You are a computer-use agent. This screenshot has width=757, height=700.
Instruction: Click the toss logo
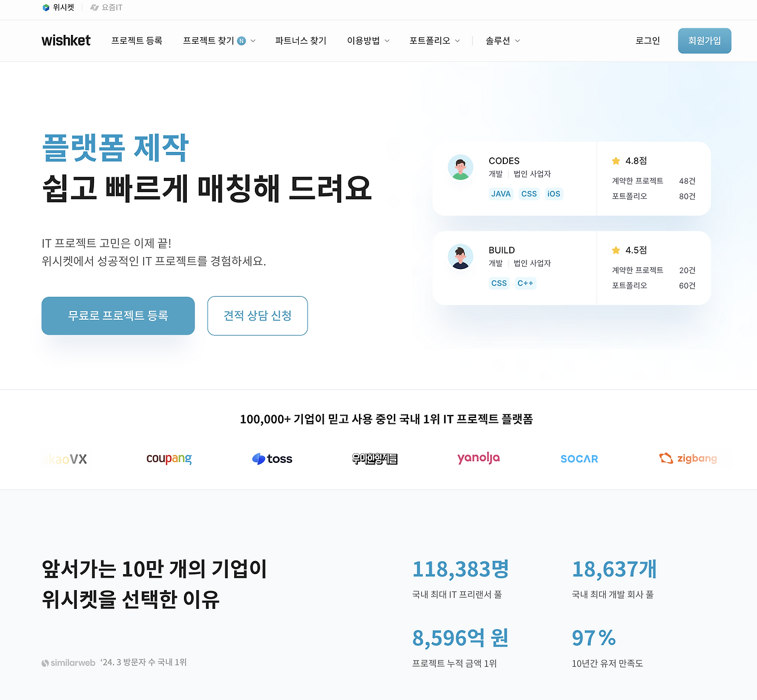coord(271,459)
